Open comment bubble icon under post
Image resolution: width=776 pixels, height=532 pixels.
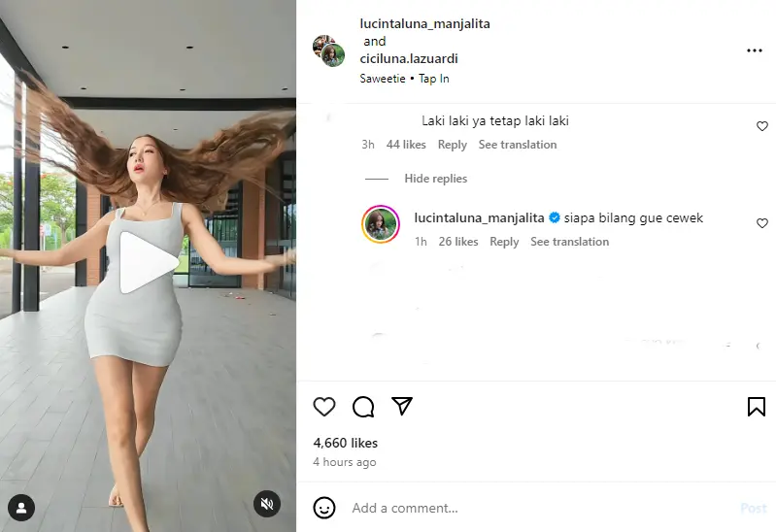point(363,407)
